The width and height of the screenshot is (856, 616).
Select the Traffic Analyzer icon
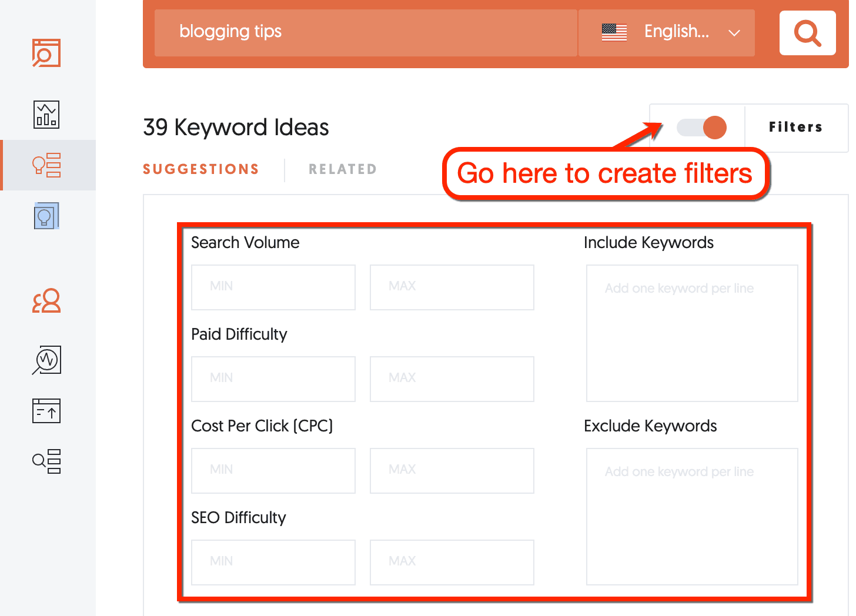pyautogui.click(x=46, y=115)
